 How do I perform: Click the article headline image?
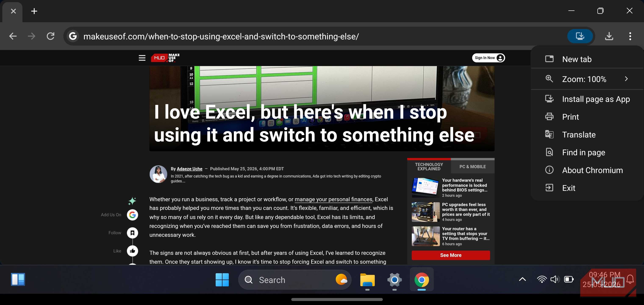pyautogui.click(x=322, y=108)
